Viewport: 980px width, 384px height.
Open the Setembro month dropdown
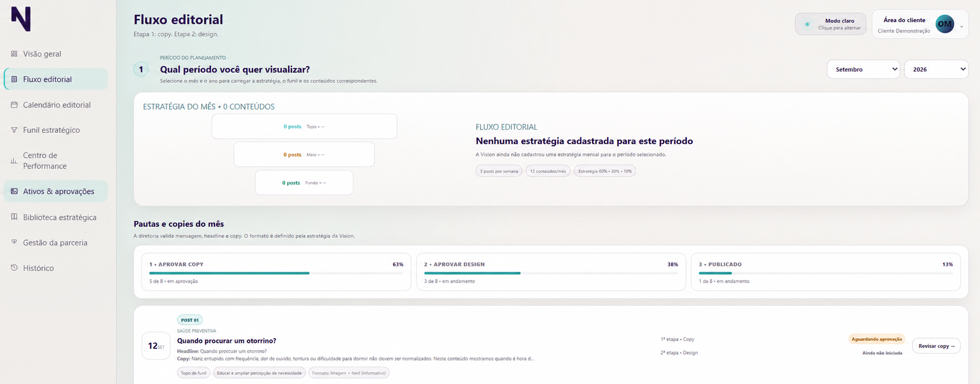point(863,69)
